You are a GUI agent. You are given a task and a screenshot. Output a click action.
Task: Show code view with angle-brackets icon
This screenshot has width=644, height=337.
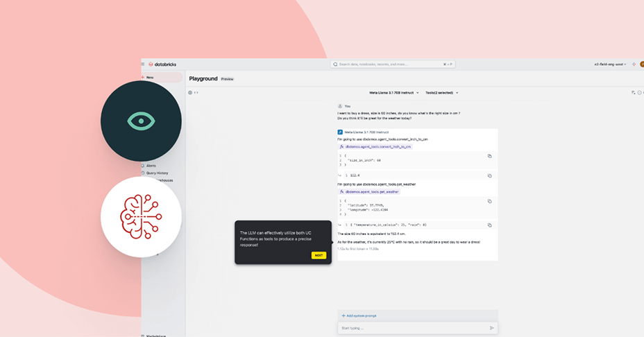tap(196, 93)
